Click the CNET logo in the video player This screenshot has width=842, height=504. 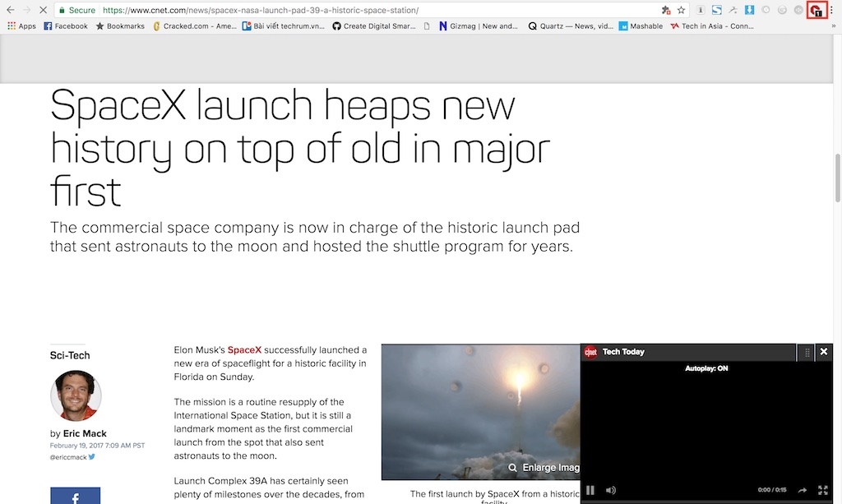coord(590,352)
